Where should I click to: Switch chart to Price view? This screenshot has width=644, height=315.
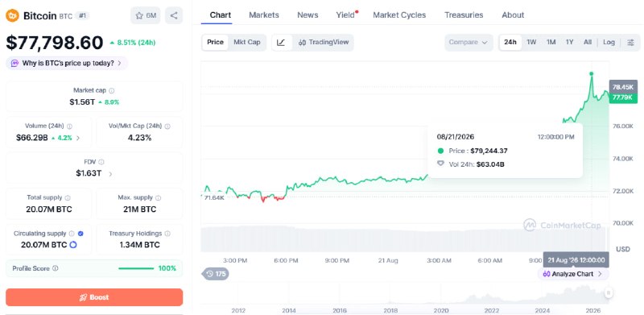pos(215,43)
